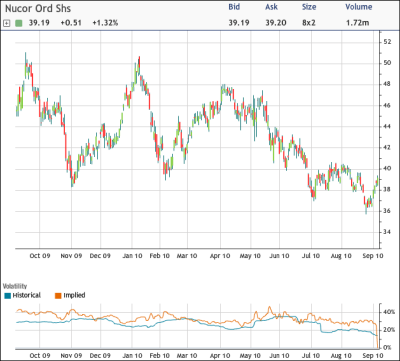Click Jul 10 on the price chart axis

click(x=311, y=256)
